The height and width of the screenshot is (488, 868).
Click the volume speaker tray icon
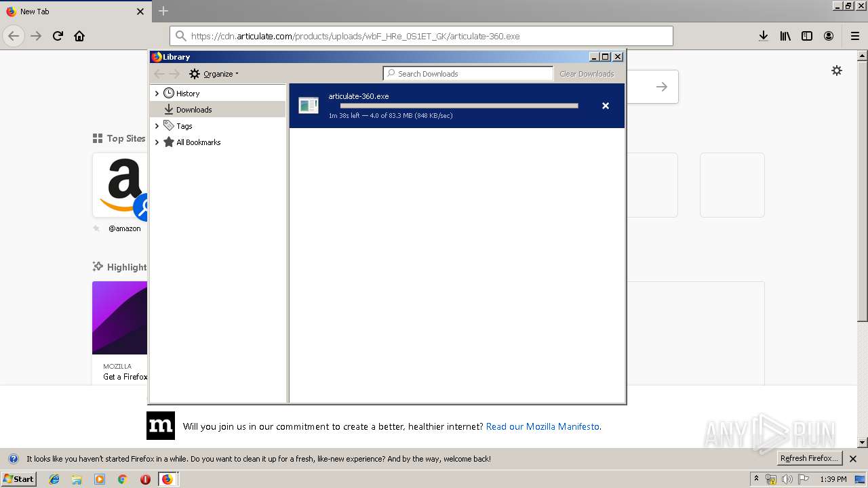[x=787, y=479]
